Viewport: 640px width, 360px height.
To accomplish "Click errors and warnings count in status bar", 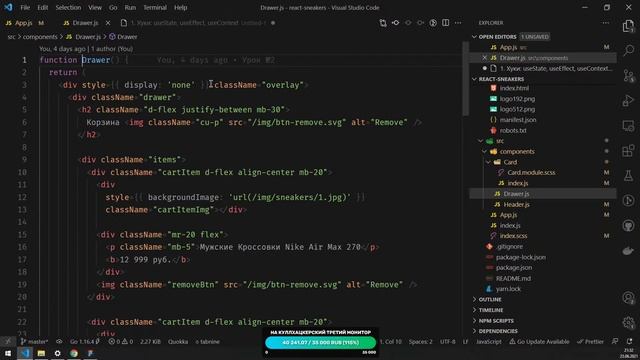I will 121,342.
